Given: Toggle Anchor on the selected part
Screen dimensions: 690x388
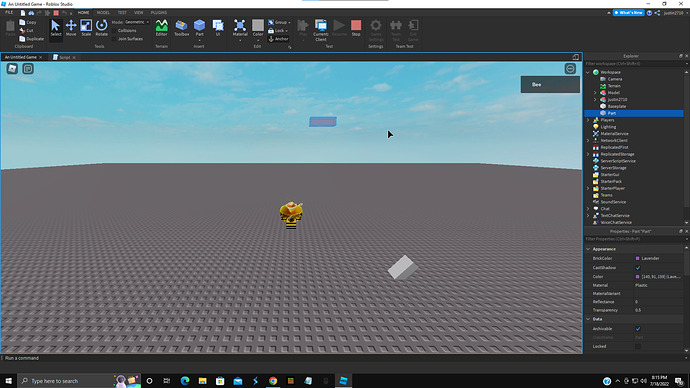Looking at the screenshot, I should (279, 39).
